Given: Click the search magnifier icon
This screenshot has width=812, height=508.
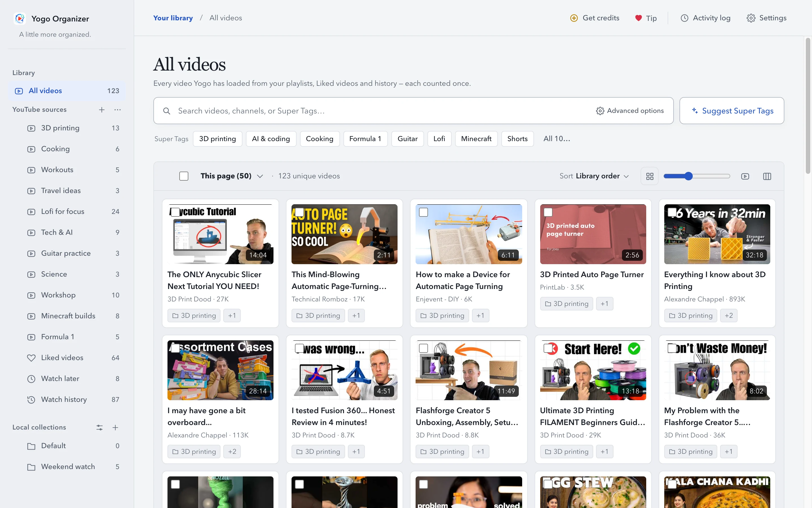Looking at the screenshot, I should 166,111.
